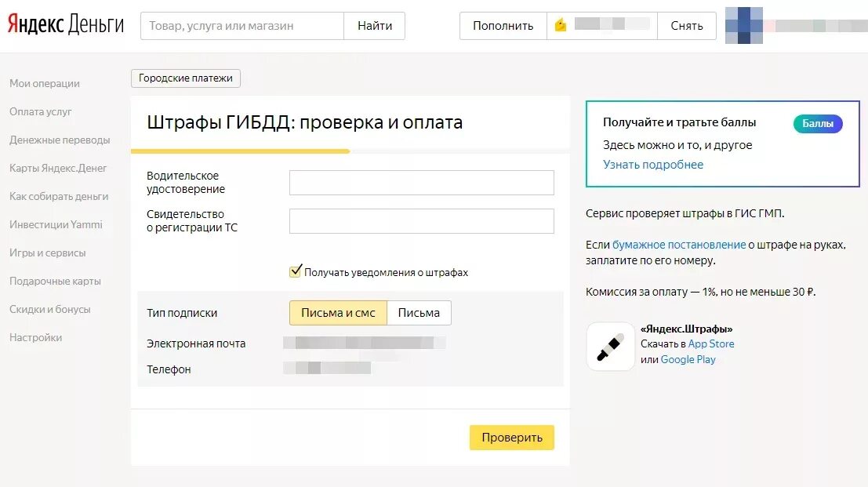Viewport: 868px width, 487px height.
Task: Click the blurred account name in header
Action: (816, 25)
